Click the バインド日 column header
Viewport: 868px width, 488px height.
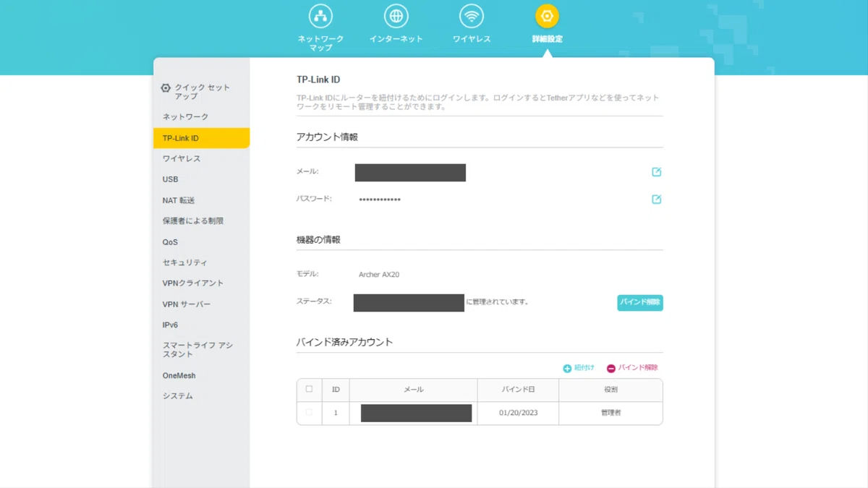518,390
